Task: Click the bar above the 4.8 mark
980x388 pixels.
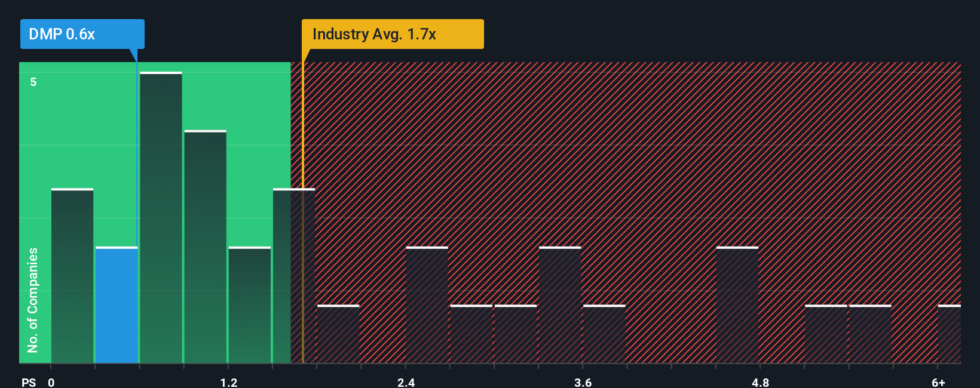Action: [737, 305]
